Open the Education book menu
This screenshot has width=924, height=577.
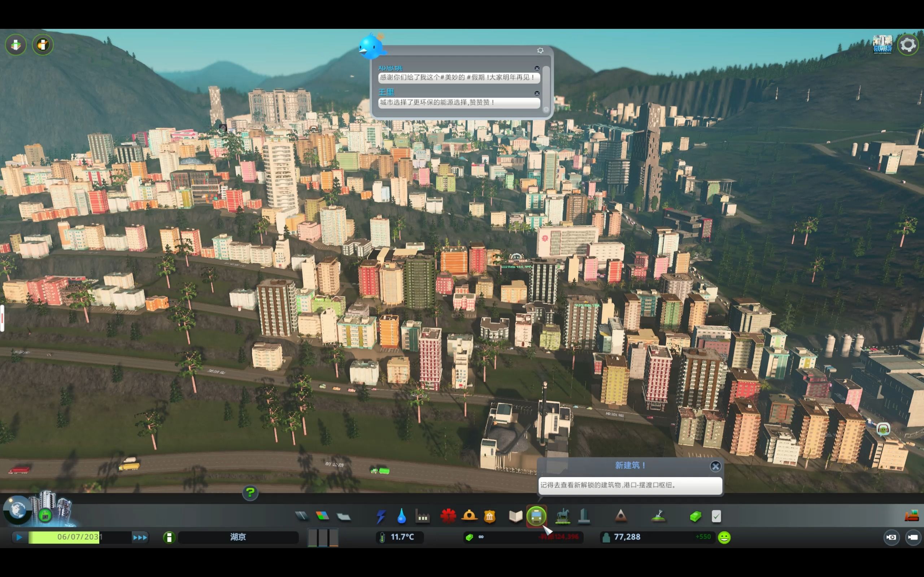515,516
